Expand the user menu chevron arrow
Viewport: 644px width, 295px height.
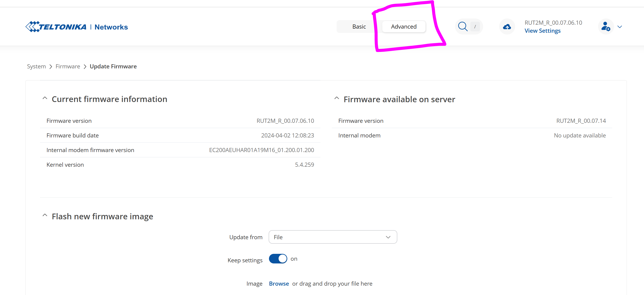(x=620, y=27)
